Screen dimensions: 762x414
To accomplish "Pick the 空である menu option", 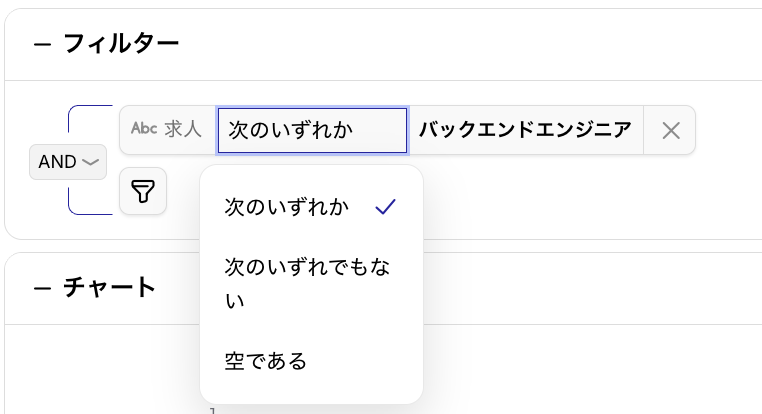I will click(266, 361).
